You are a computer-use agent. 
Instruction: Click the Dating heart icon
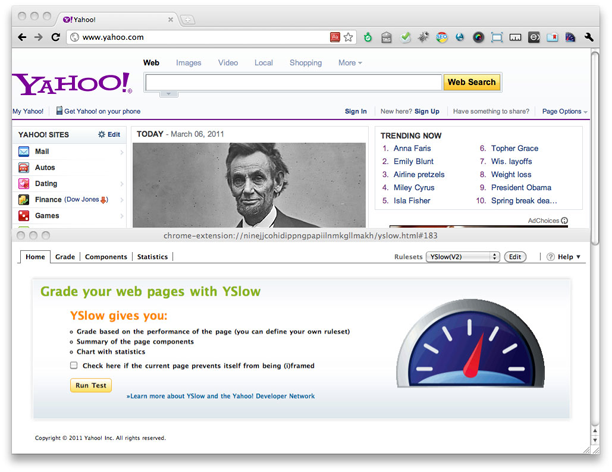click(23, 183)
